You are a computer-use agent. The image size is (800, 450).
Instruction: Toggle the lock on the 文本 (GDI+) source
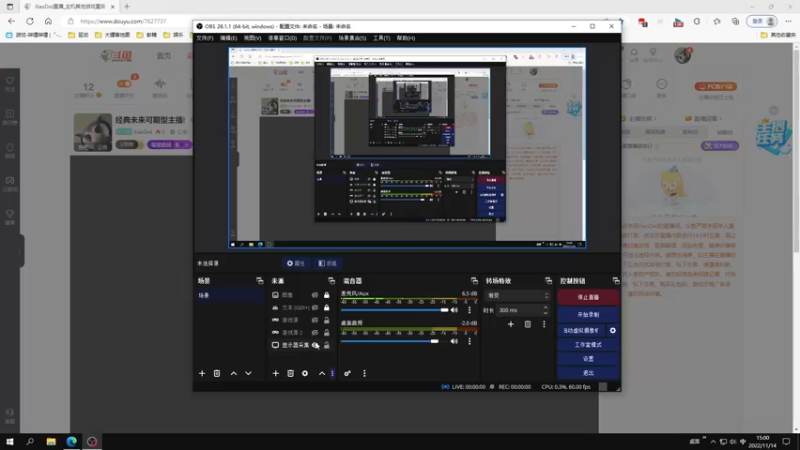coord(327,308)
